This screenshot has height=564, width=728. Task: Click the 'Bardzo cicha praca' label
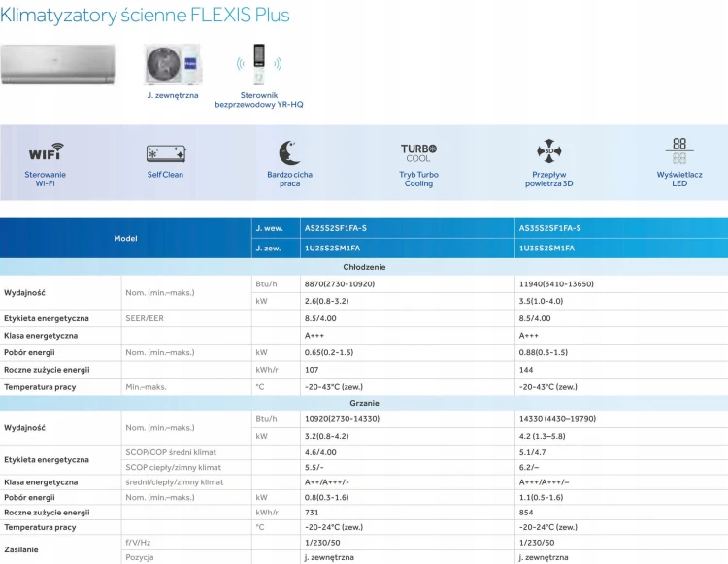289,179
